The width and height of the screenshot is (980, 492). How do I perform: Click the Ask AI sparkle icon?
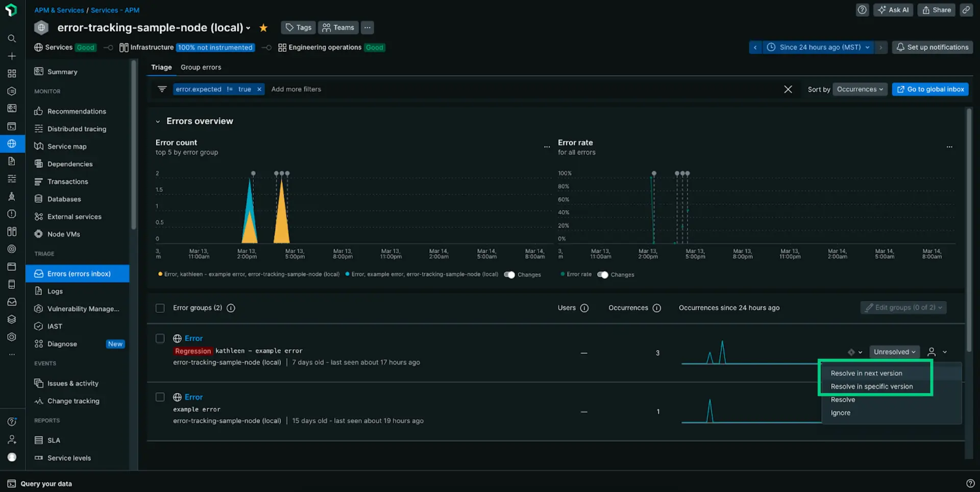(881, 10)
